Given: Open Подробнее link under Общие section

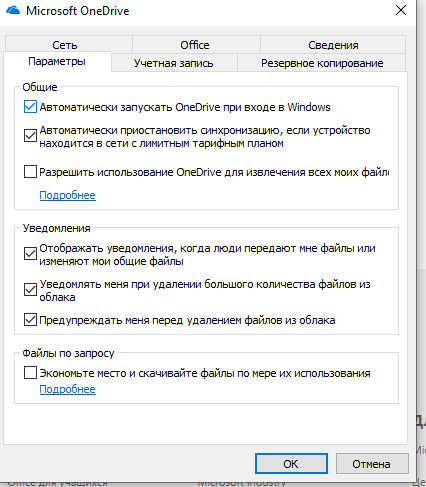Looking at the screenshot, I should tap(68, 195).
